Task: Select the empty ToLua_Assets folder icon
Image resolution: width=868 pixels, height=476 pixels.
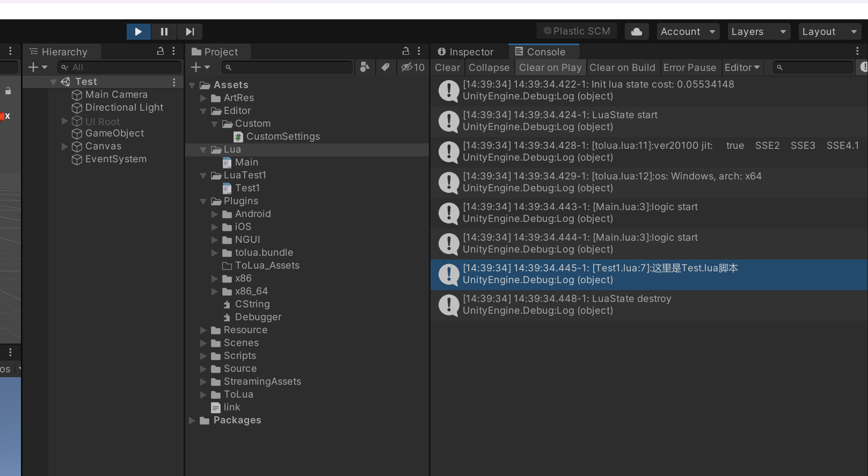Action: [227, 265]
